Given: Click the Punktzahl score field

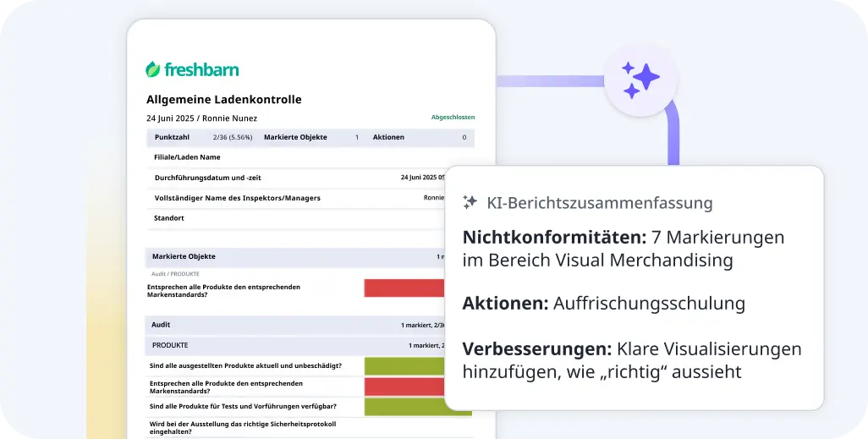Looking at the screenshot, I should tap(173, 137).
